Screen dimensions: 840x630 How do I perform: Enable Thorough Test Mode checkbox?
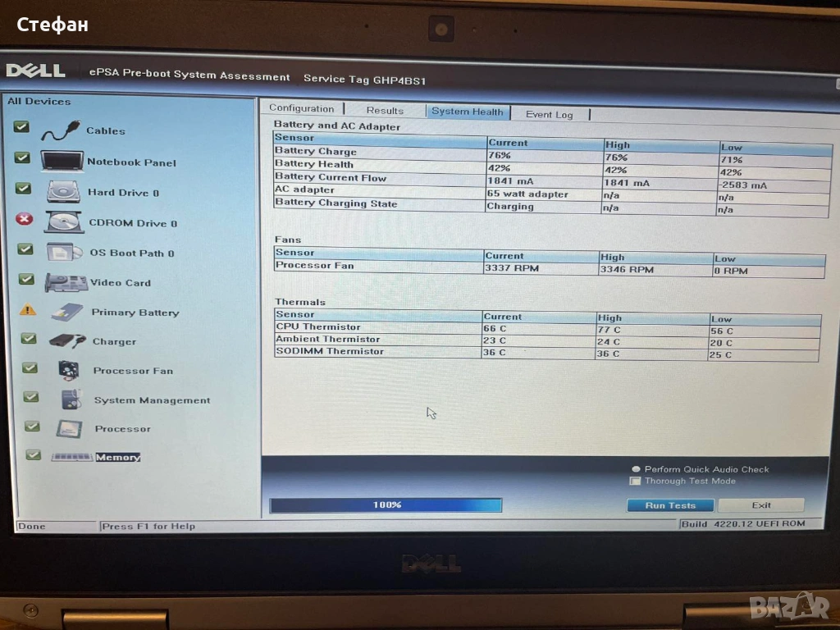pyautogui.click(x=635, y=481)
